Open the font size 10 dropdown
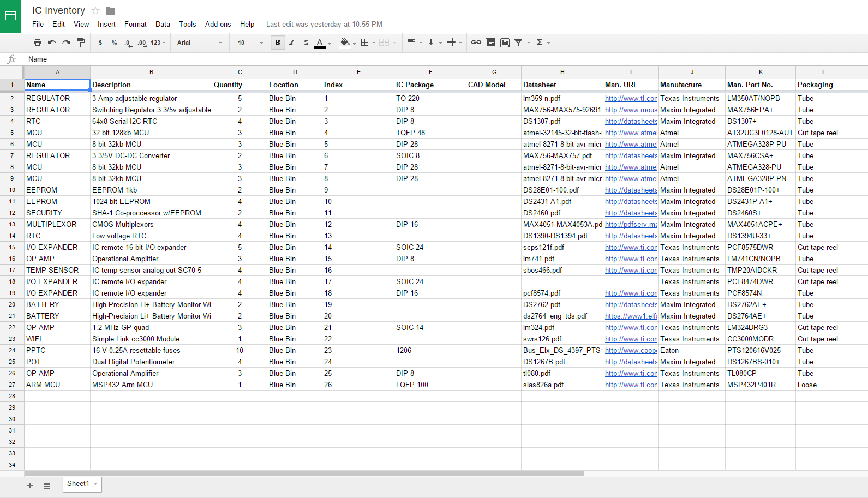The width and height of the screenshot is (868, 498). click(250, 43)
